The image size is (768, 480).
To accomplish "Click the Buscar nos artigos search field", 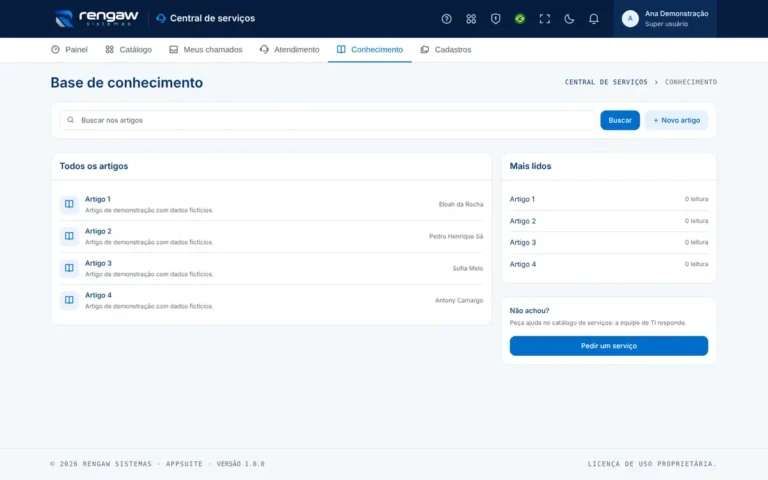I will 328,120.
